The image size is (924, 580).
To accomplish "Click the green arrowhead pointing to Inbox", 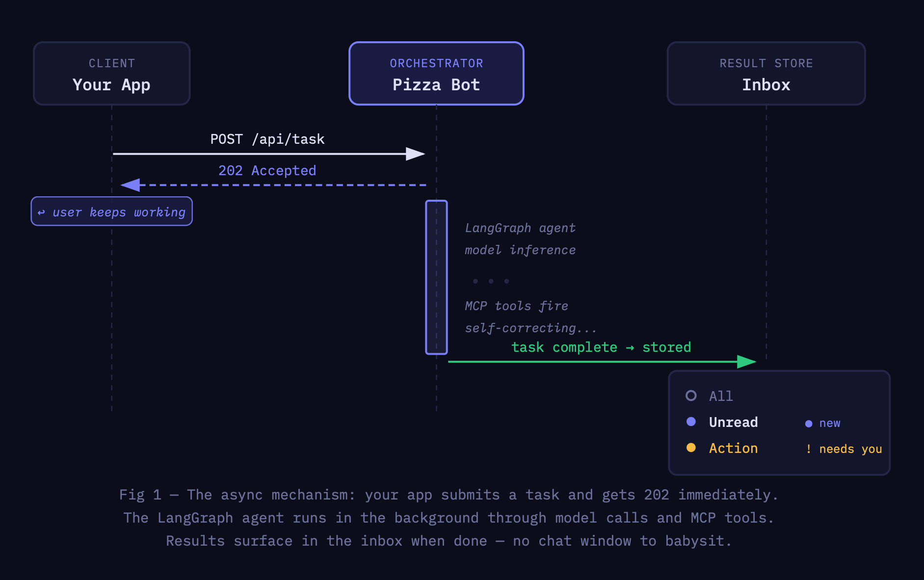I will pos(747,362).
